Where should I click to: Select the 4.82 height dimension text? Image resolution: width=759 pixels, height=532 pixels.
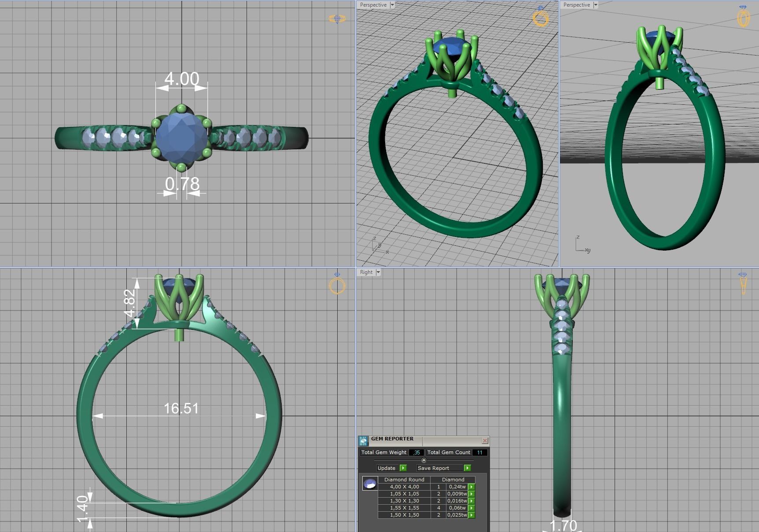tap(129, 303)
